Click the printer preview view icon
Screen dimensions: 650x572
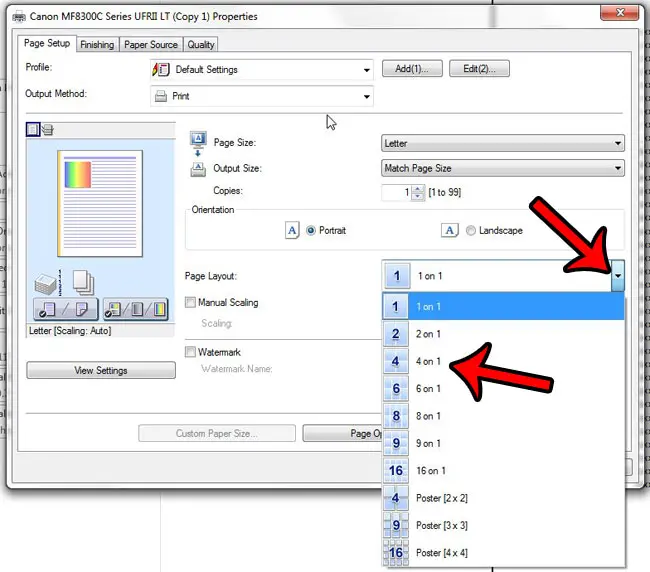48,130
